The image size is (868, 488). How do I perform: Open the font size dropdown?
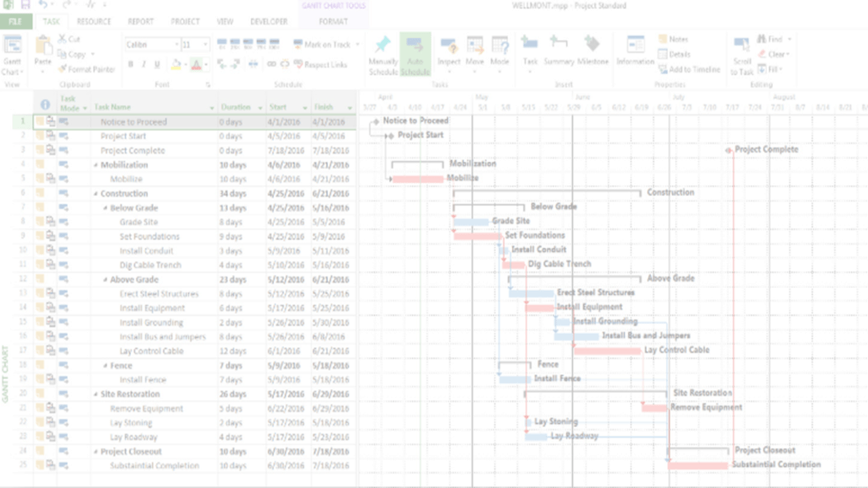point(208,45)
